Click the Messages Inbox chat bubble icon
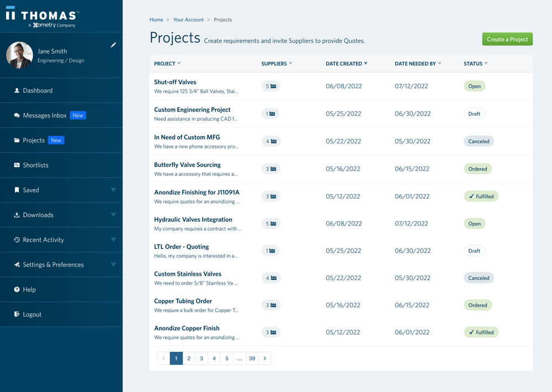552x392 pixels. [x=17, y=116]
